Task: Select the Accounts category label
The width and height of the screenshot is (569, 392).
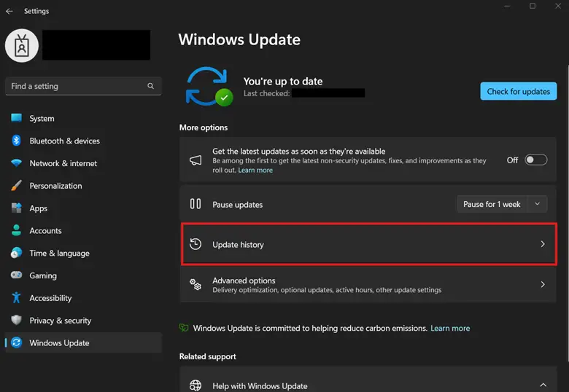Action: (45, 230)
